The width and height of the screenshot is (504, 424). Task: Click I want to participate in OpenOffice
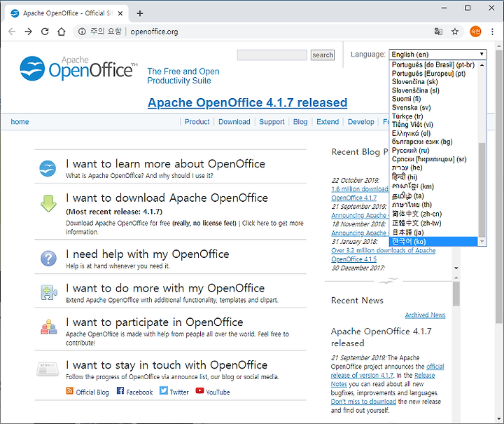click(x=155, y=322)
